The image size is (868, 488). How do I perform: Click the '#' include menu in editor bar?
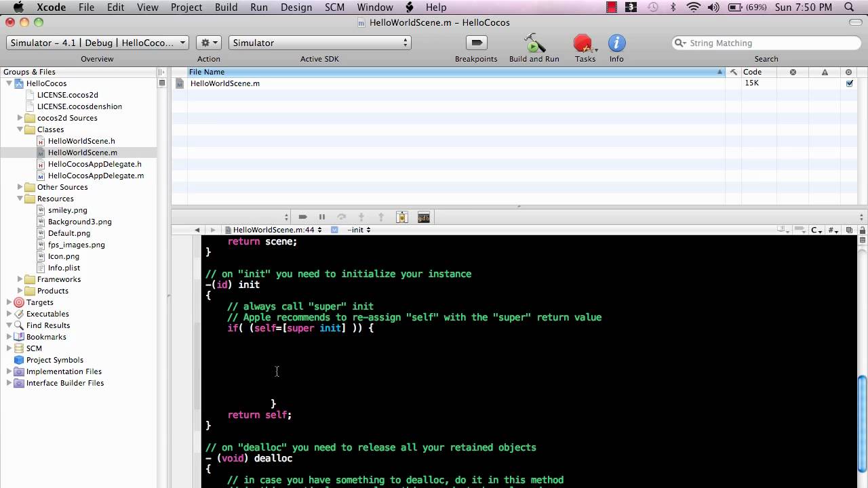(x=833, y=230)
